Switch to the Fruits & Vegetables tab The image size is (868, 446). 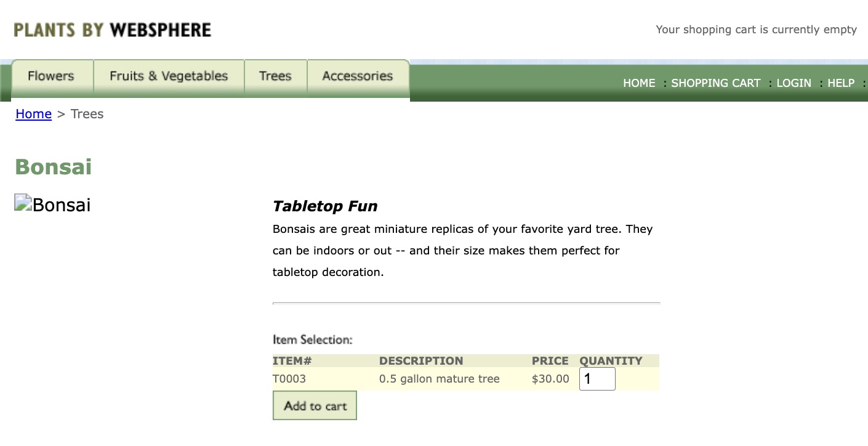tap(169, 76)
